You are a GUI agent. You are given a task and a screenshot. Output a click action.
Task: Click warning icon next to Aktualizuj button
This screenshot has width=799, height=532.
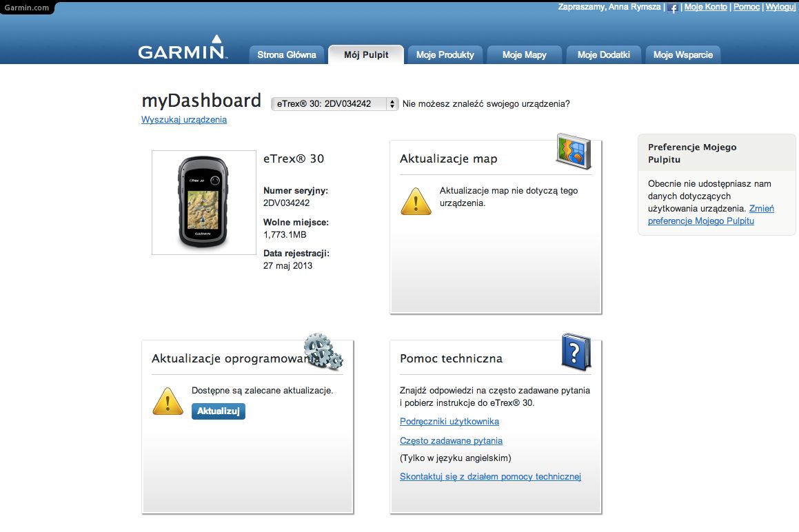pos(168,401)
